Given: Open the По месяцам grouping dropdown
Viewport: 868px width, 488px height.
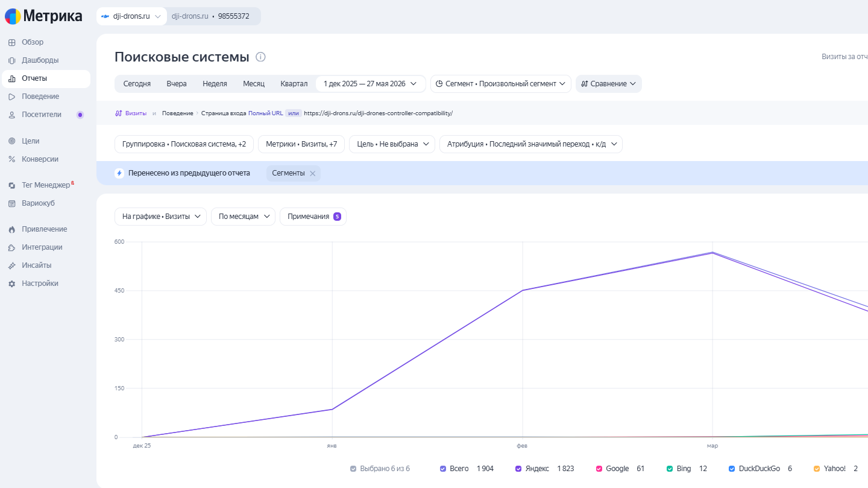Looking at the screenshot, I should pyautogui.click(x=243, y=217).
